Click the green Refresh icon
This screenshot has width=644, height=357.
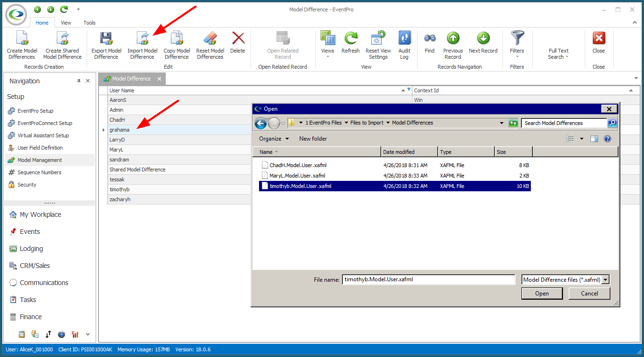tap(351, 38)
